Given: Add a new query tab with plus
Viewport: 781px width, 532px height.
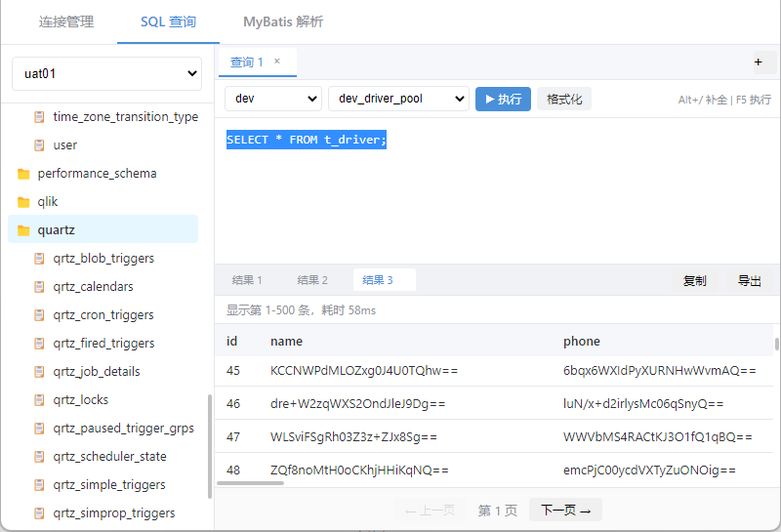Looking at the screenshot, I should coord(759,62).
